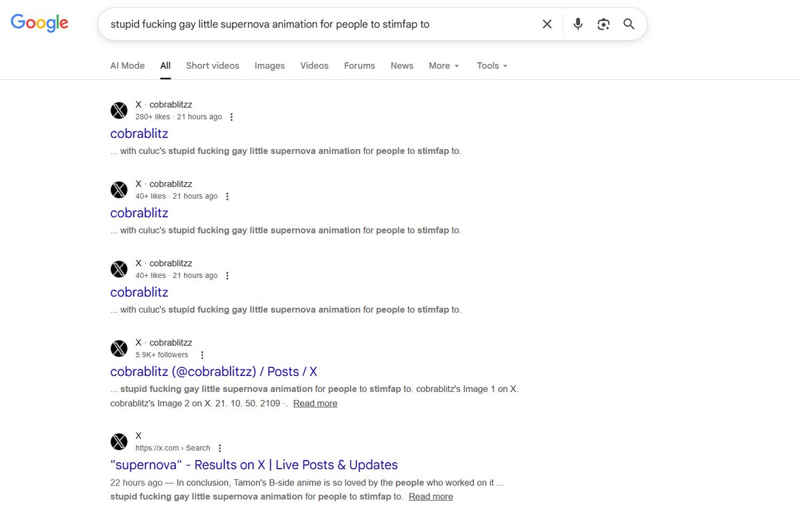Open options menu for x.com Search result
The image size is (800, 532).
click(219, 448)
